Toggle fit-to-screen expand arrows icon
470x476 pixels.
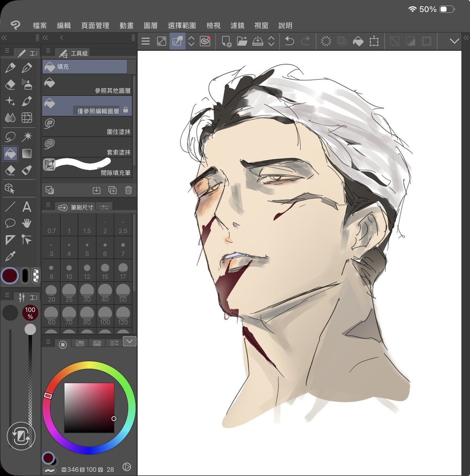point(162,41)
